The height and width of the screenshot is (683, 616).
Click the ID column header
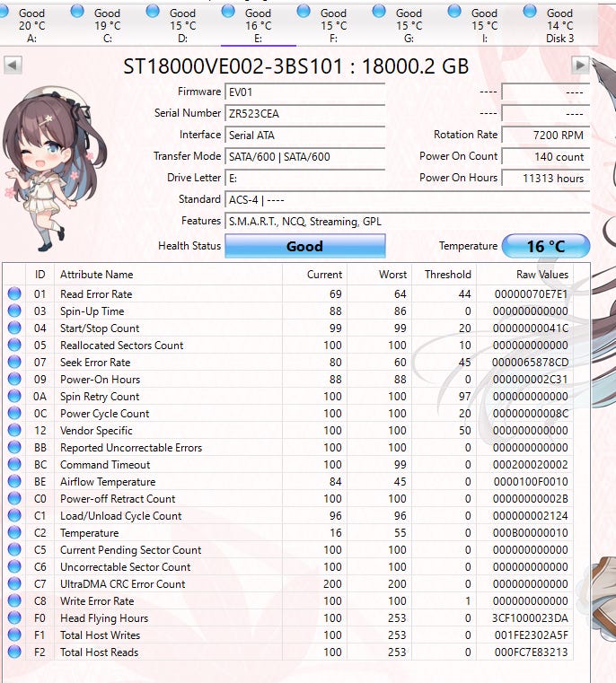point(40,275)
